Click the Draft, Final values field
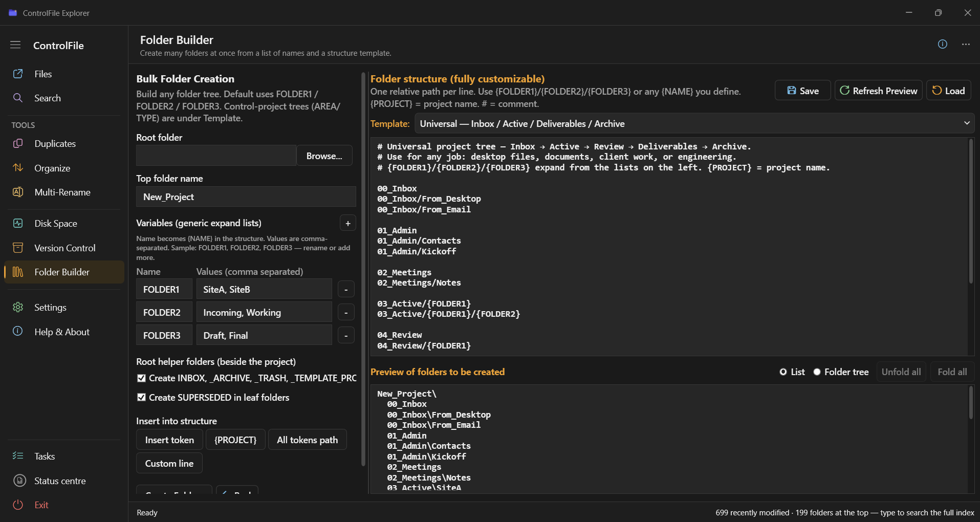Screen dimensions: 980x522 click(x=264, y=335)
